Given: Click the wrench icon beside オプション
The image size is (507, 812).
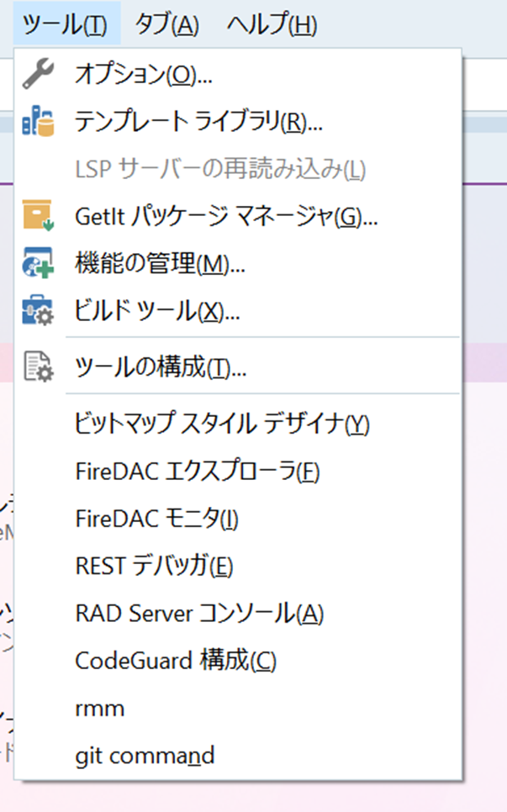Looking at the screenshot, I should [38, 75].
